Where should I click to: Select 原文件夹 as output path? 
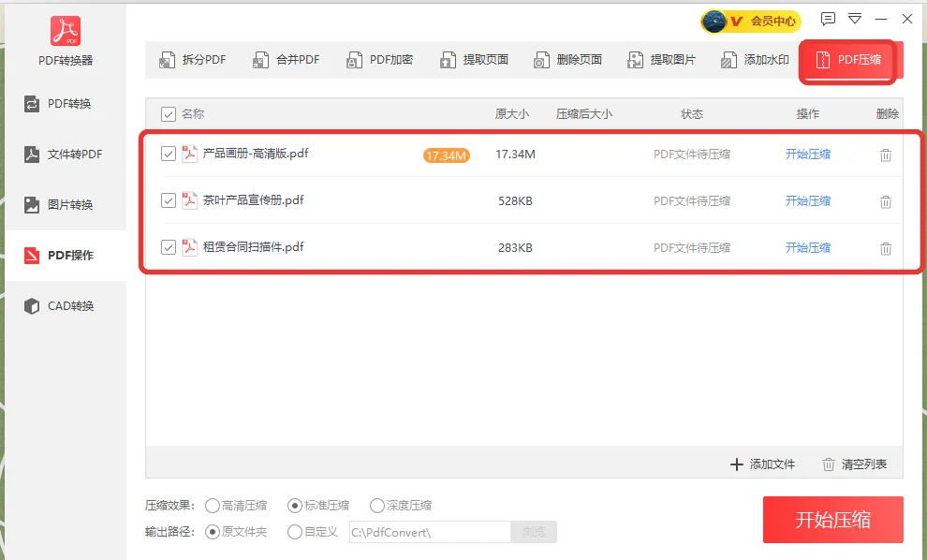point(236,532)
